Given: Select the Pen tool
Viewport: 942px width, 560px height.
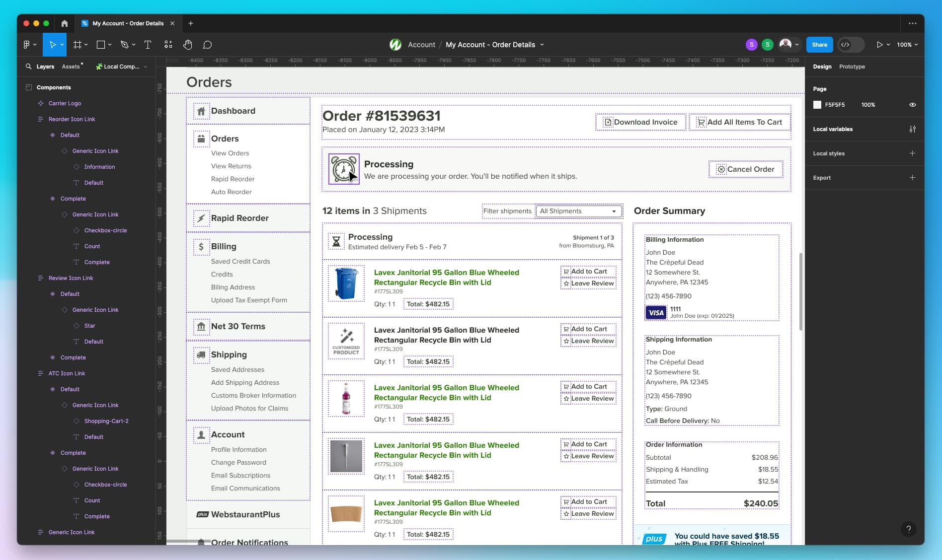Looking at the screenshot, I should point(124,45).
